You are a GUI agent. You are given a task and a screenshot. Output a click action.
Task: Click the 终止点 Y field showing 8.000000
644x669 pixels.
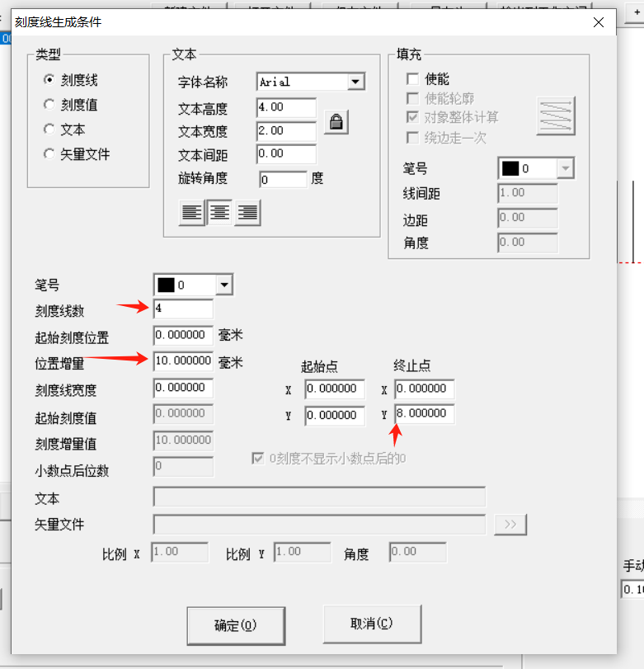point(425,414)
